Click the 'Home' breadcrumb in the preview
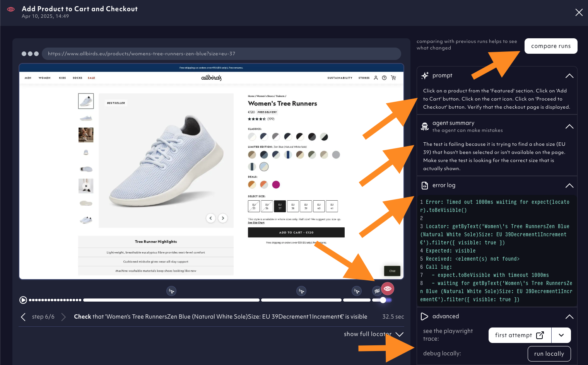588x365 pixels. pos(251,96)
